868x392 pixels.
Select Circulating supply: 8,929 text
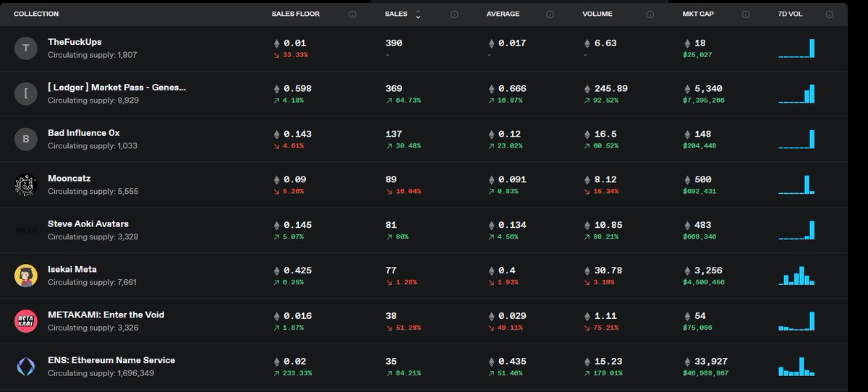[x=93, y=101]
